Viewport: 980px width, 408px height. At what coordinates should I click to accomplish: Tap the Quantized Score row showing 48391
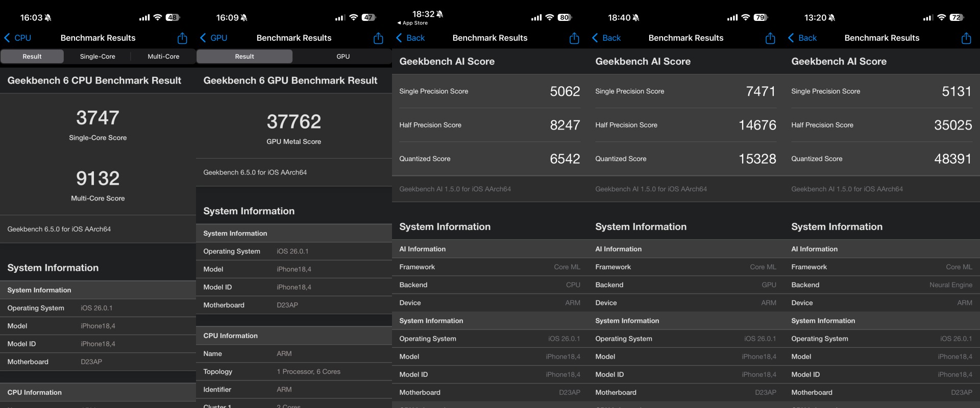tap(881, 159)
